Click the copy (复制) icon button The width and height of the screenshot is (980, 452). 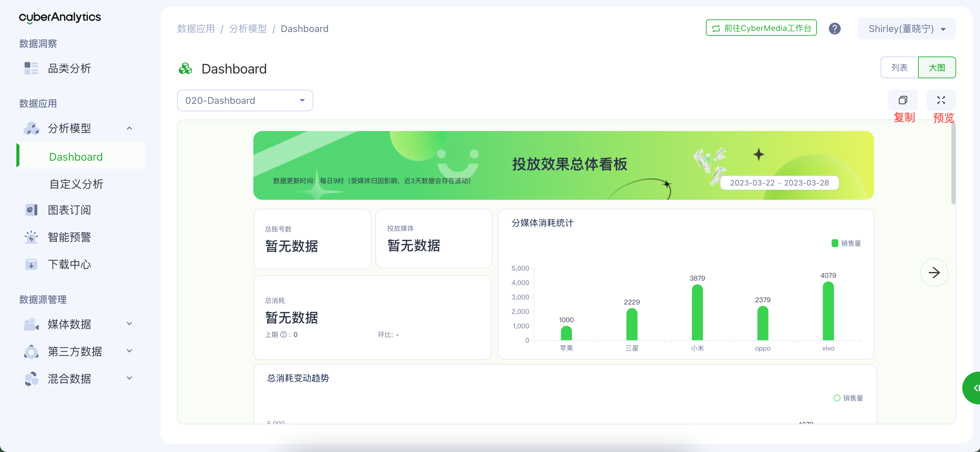902,100
